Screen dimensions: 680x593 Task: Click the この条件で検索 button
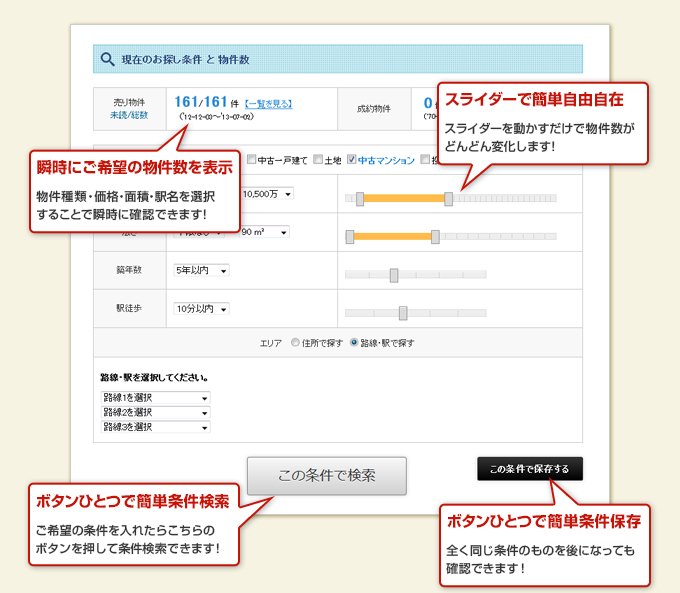(x=327, y=475)
